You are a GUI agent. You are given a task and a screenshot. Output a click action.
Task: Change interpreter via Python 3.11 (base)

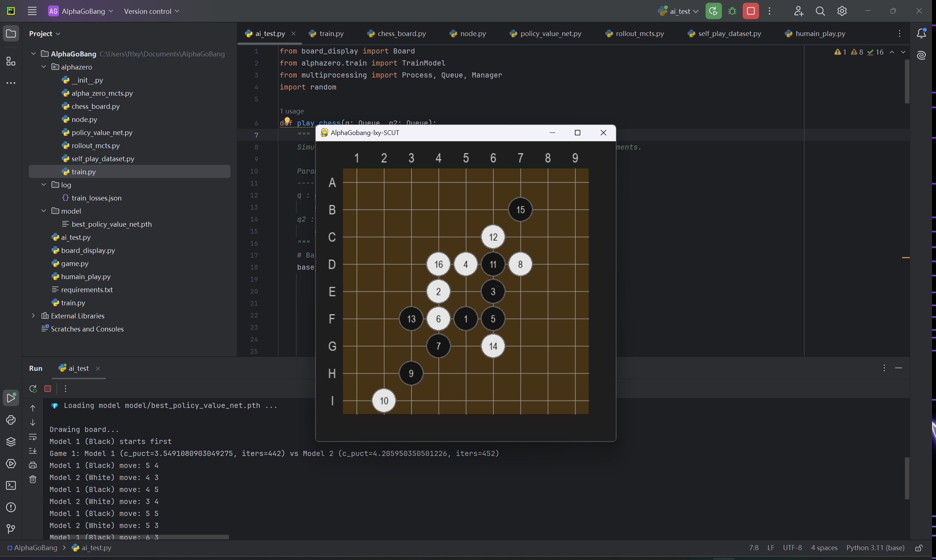click(x=875, y=548)
